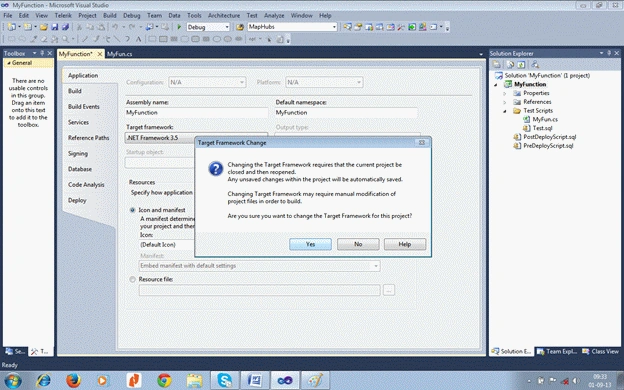624x390 pixels.
Task: Click Refresh icon in Solution Explorer toolbar
Action: (521, 64)
